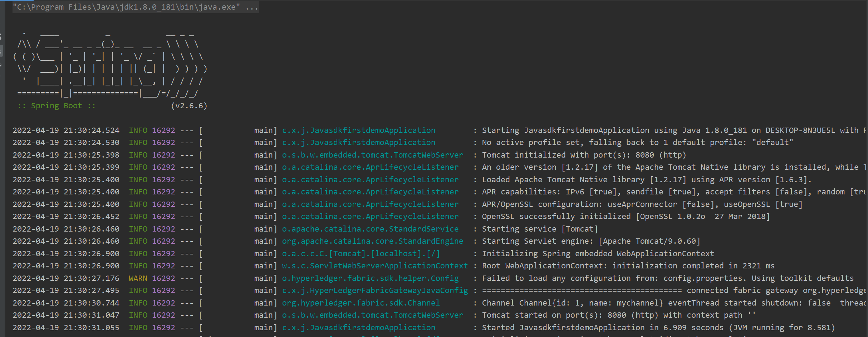868x337 pixels.
Task: Open AprLifecycleListener class from the log
Action: pos(370,167)
